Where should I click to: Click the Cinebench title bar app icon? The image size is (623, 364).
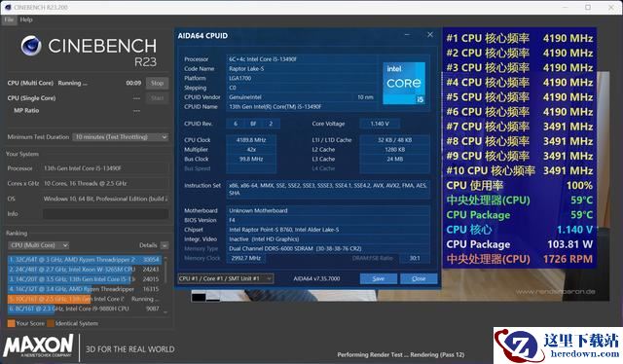7,7
